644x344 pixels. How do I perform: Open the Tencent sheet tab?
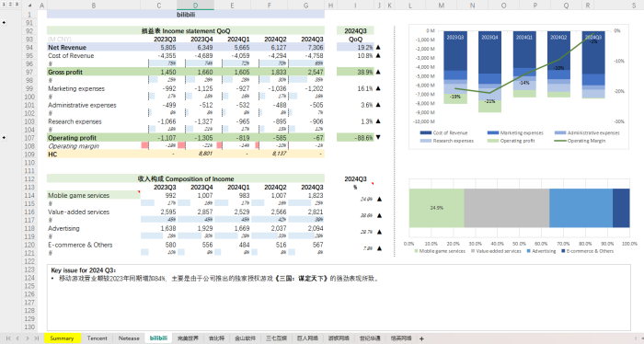point(97,338)
